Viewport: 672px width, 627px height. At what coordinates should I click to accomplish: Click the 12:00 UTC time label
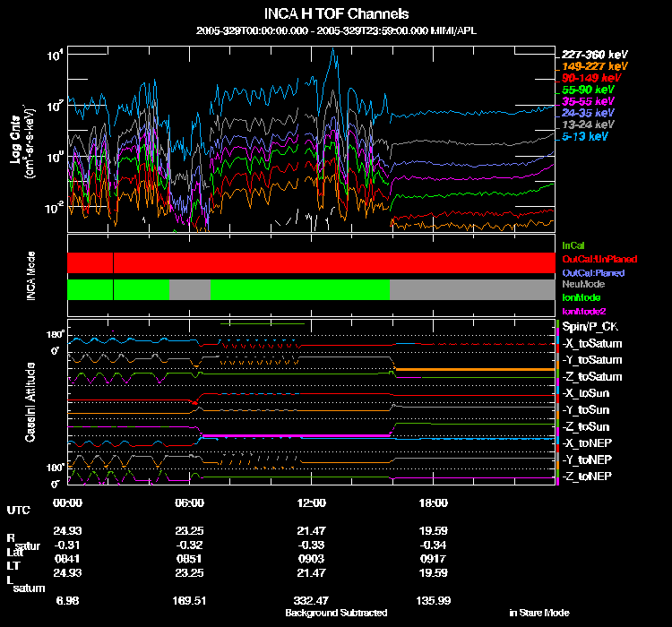pyautogui.click(x=311, y=502)
